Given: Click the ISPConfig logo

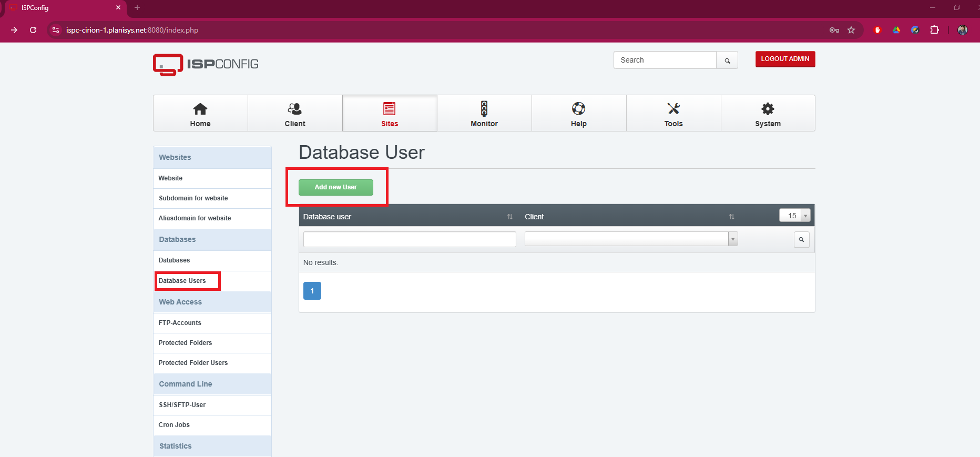Looking at the screenshot, I should coord(206,65).
